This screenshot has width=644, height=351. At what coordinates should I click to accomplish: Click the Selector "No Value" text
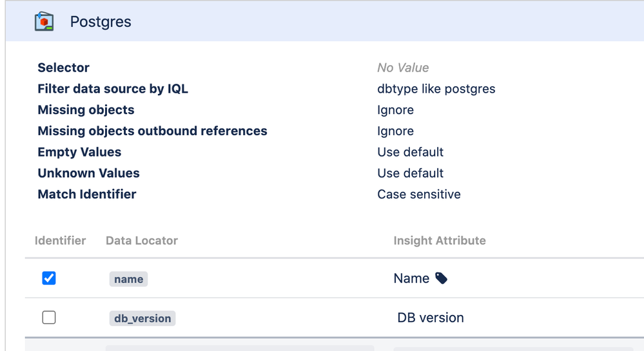403,68
